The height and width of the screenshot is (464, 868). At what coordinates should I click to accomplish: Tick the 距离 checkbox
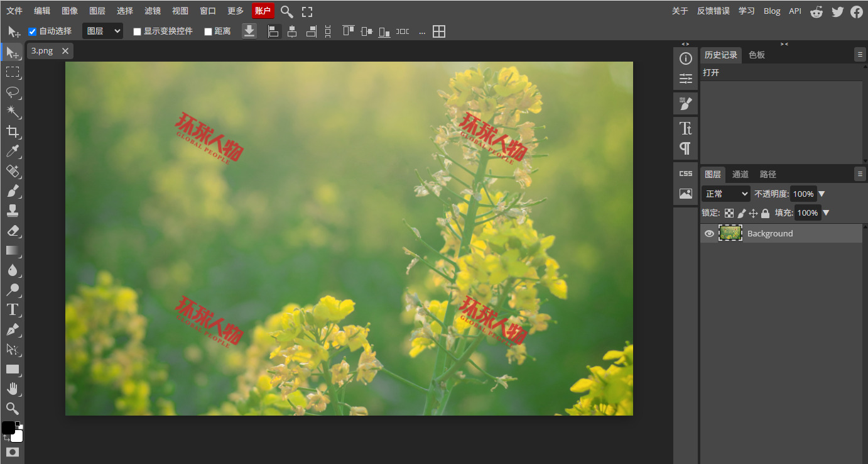pos(208,31)
